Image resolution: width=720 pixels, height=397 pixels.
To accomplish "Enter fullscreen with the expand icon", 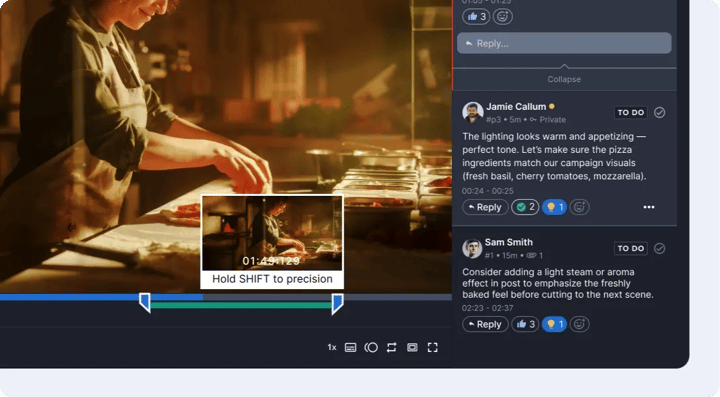I will click(433, 347).
